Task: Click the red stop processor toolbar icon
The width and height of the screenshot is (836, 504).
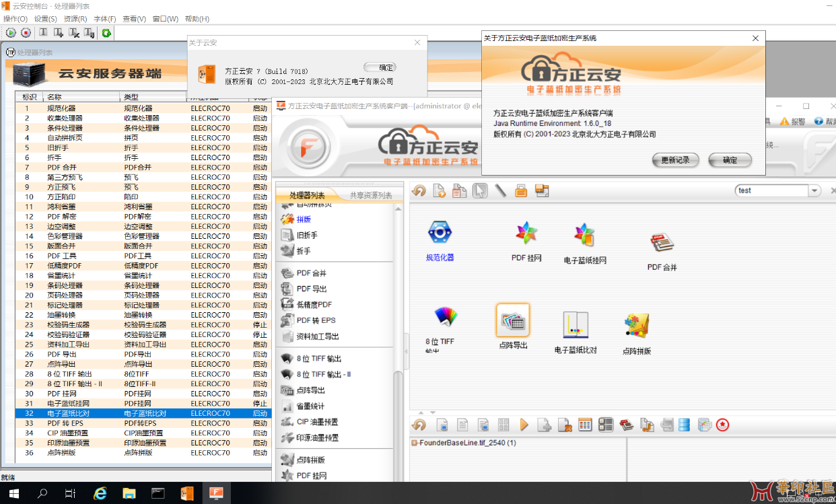Action: coord(26,32)
